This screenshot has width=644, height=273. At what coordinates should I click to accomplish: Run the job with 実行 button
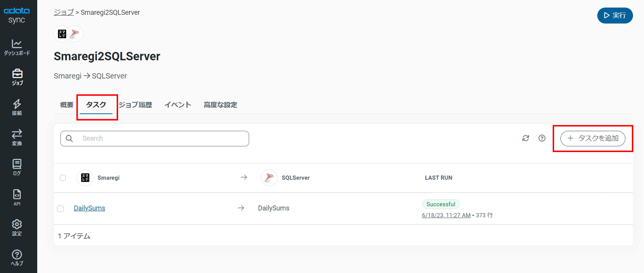[x=615, y=15]
